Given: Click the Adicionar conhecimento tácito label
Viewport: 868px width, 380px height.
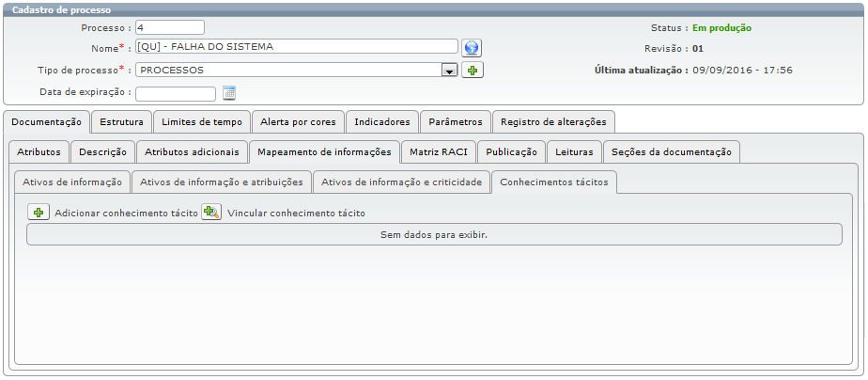Looking at the screenshot, I should (x=126, y=214).
